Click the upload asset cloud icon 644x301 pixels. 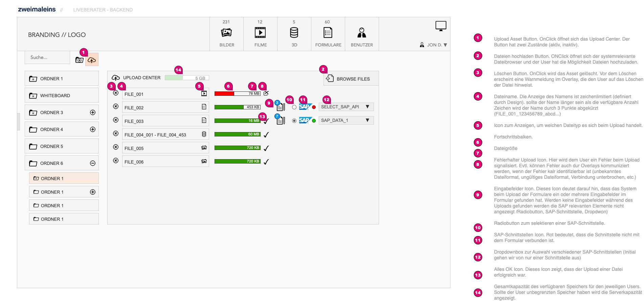tap(92, 60)
